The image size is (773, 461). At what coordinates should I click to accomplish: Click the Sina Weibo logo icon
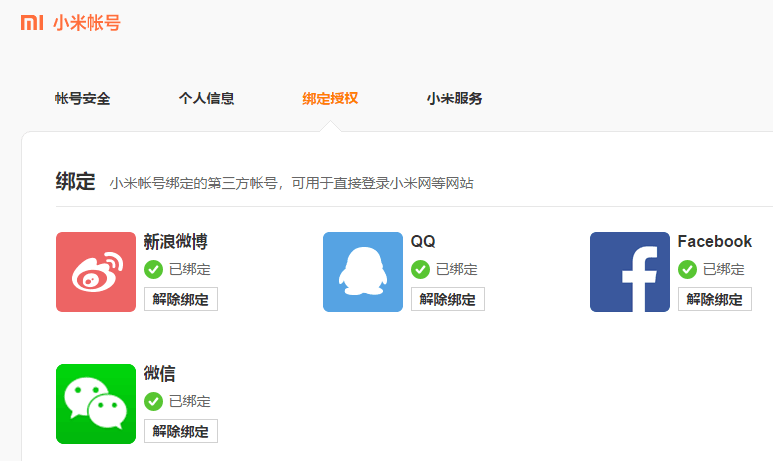coord(96,272)
